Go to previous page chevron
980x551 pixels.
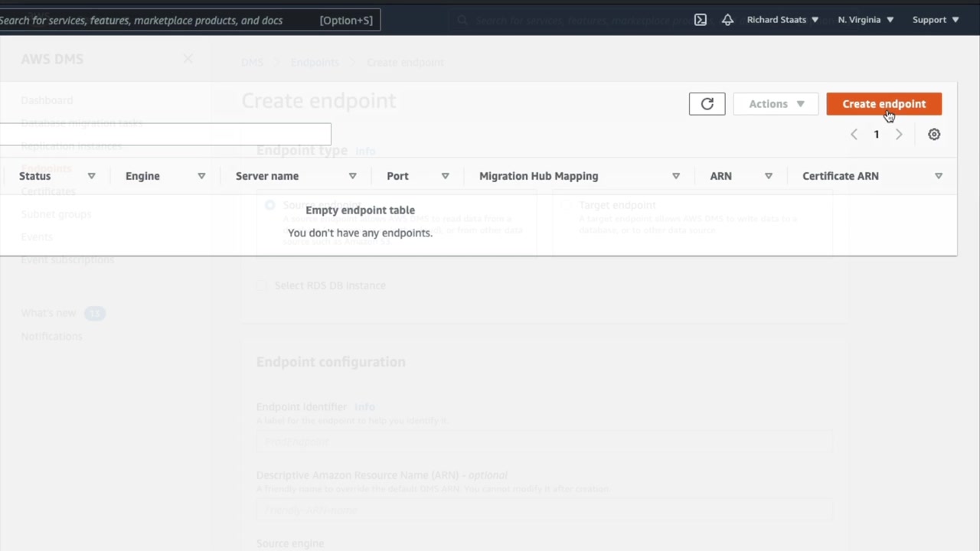[x=854, y=135]
